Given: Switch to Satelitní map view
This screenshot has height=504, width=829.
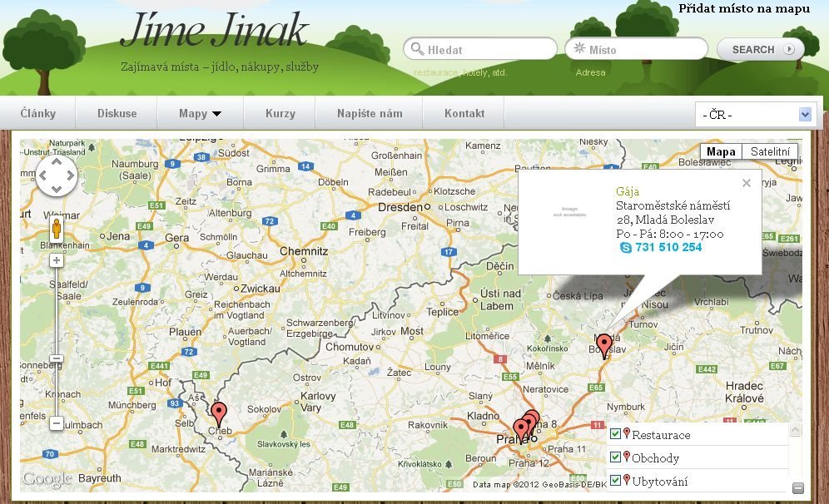Looking at the screenshot, I should pyautogui.click(x=770, y=152).
